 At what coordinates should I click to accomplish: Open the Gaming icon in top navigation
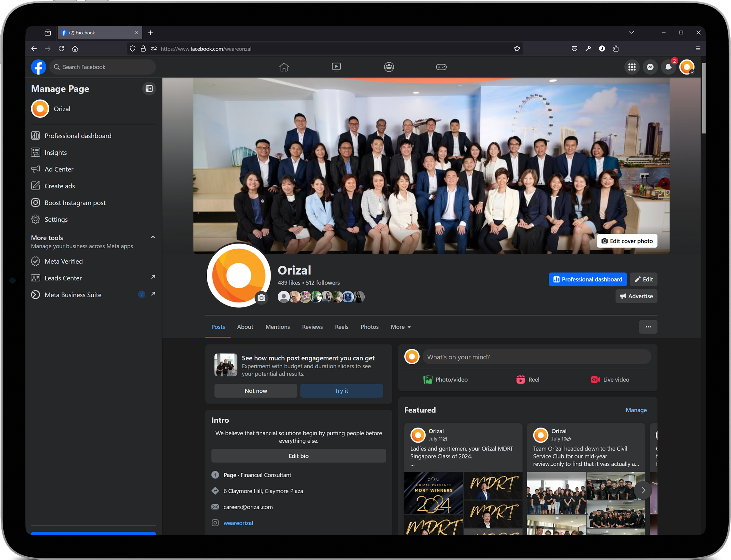(441, 67)
